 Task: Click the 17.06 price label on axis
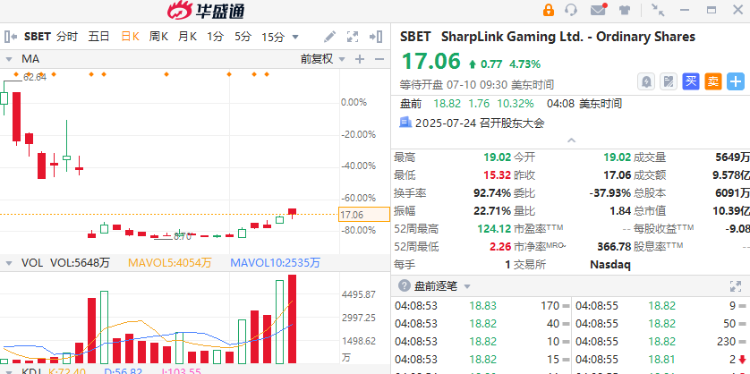click(364, 215)
